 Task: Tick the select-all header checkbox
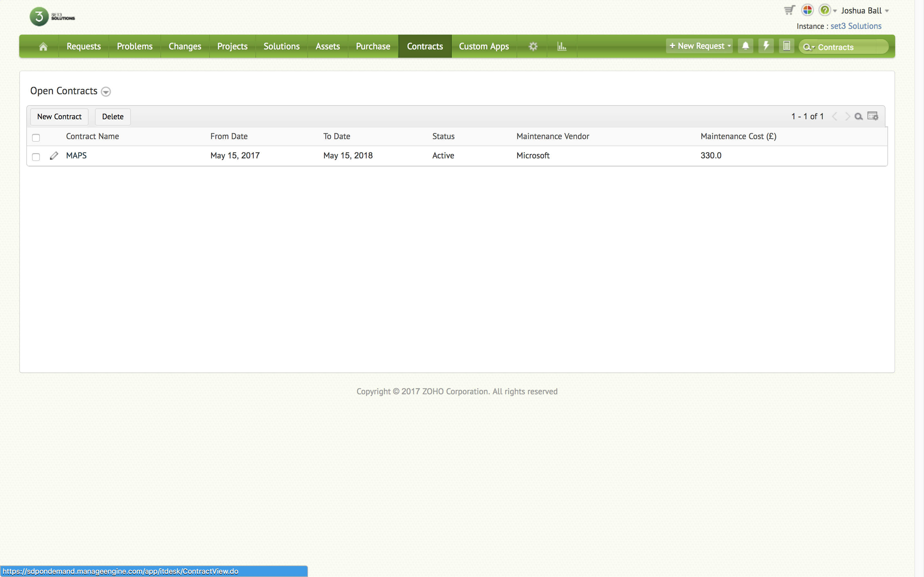tap(36, 138)
